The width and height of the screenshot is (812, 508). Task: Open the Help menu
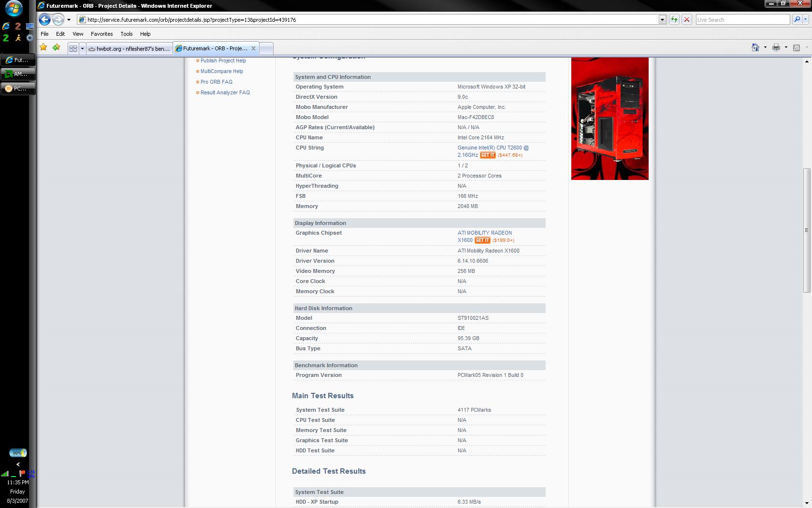pyautogui.click(x=145, y=34)
